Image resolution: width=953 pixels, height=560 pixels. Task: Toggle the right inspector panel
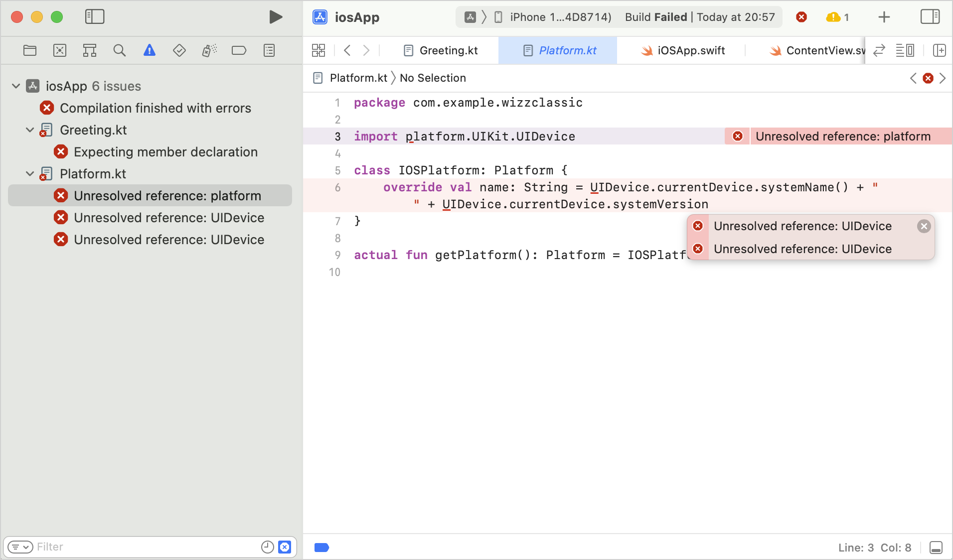pos(930,16)
